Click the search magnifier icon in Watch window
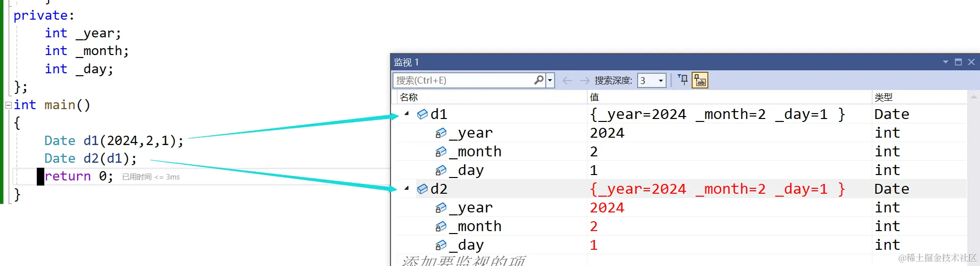Viewport: 980px width, 266px height. coord(539,80)
